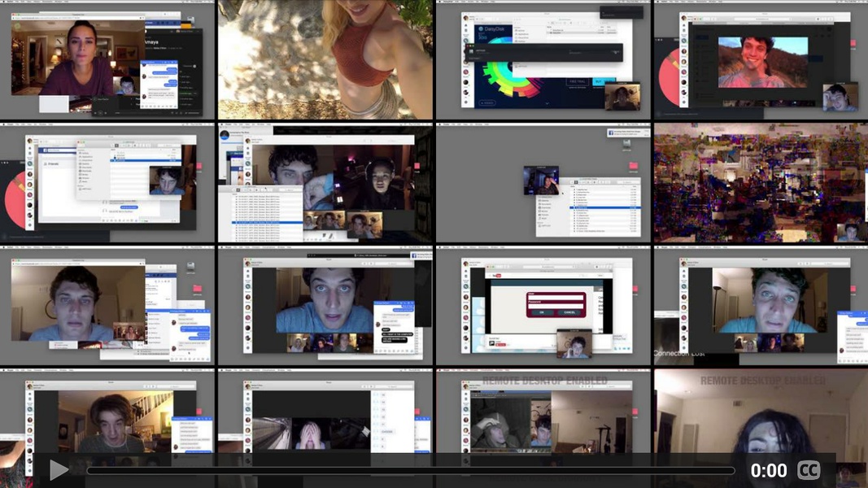Click the 0:00 elapsed time display

pos(769,471)
